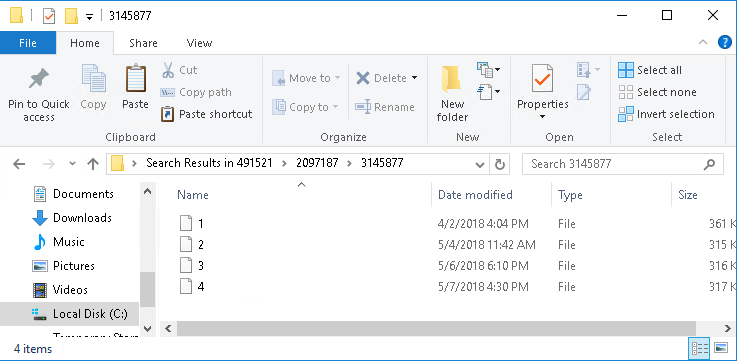This screenshot has height=362, width=737.
Task: Create a New folder
Action: click(x=452, y=93)
